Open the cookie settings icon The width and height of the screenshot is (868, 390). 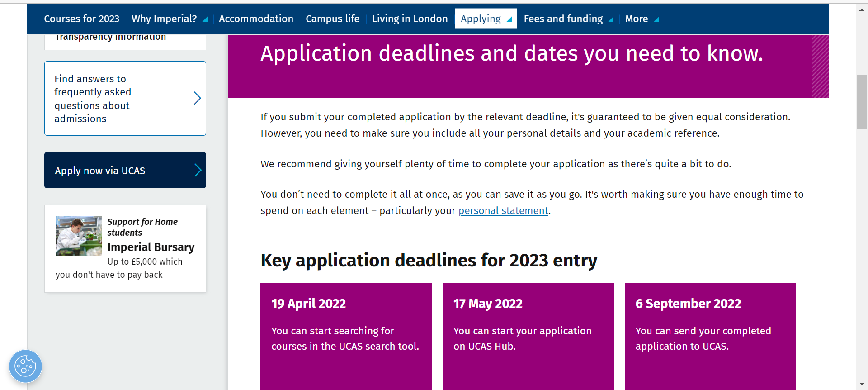click(25, 366)
